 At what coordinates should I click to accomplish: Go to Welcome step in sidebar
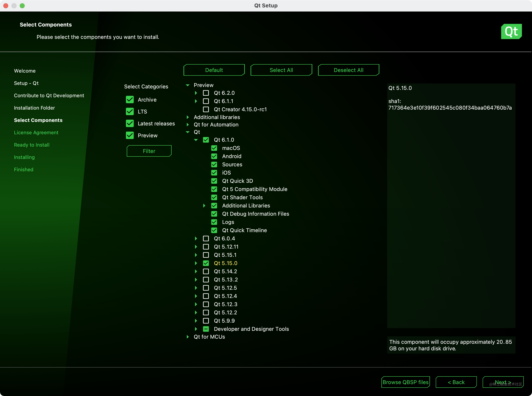25,71
